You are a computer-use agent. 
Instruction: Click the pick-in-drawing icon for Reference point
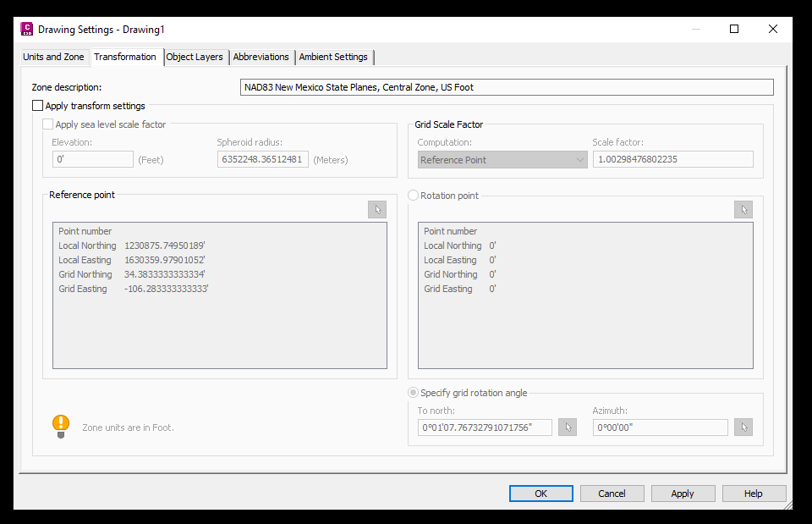(x=377, y=209)
